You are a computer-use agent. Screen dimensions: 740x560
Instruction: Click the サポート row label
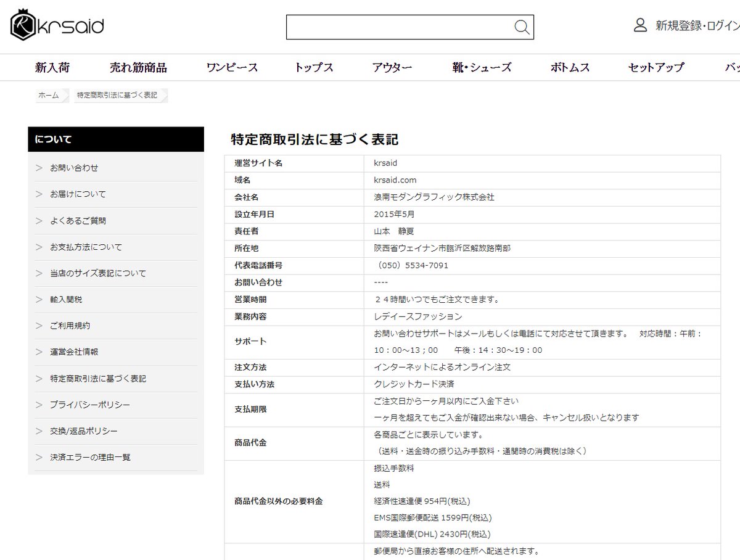[250, 341]
